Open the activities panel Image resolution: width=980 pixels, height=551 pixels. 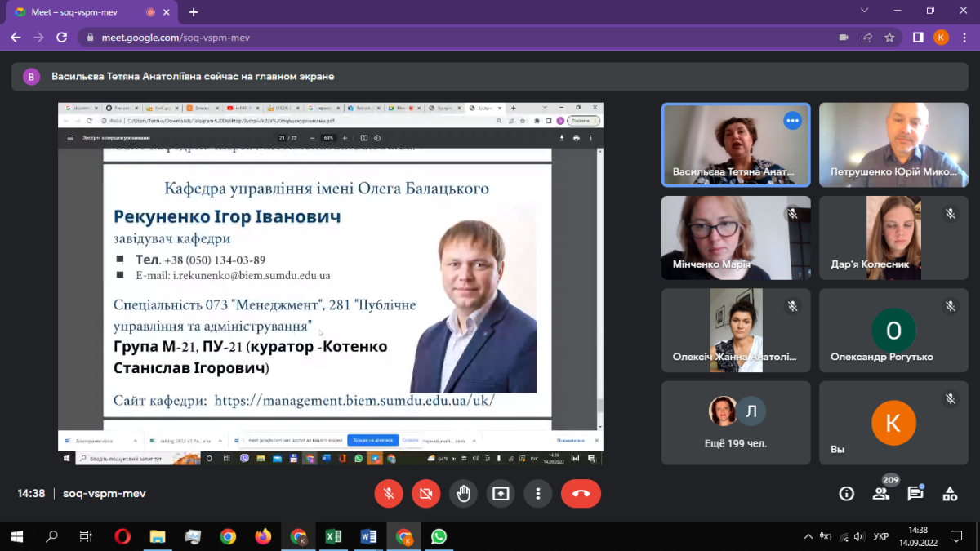click(950, 494)
